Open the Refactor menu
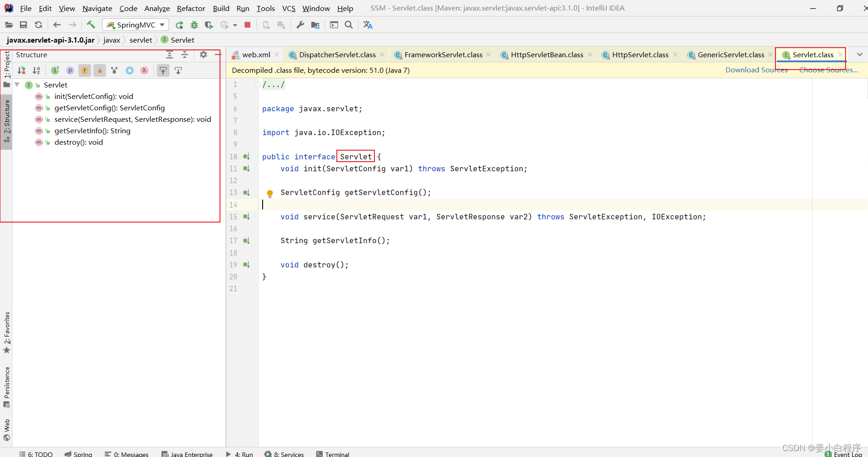The height and width of the screenshot is (457, 868). 191,8
